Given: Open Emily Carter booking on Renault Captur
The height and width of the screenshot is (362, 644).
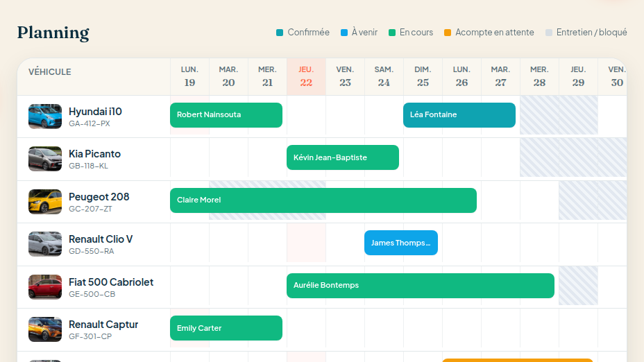Looking at the screenshot, I should tap(226, 328).
